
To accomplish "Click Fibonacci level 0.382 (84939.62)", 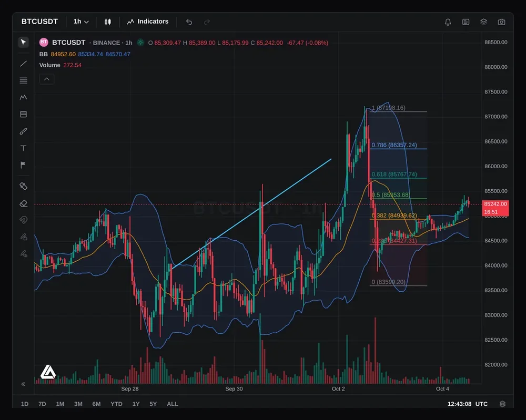I will [394, 216].
